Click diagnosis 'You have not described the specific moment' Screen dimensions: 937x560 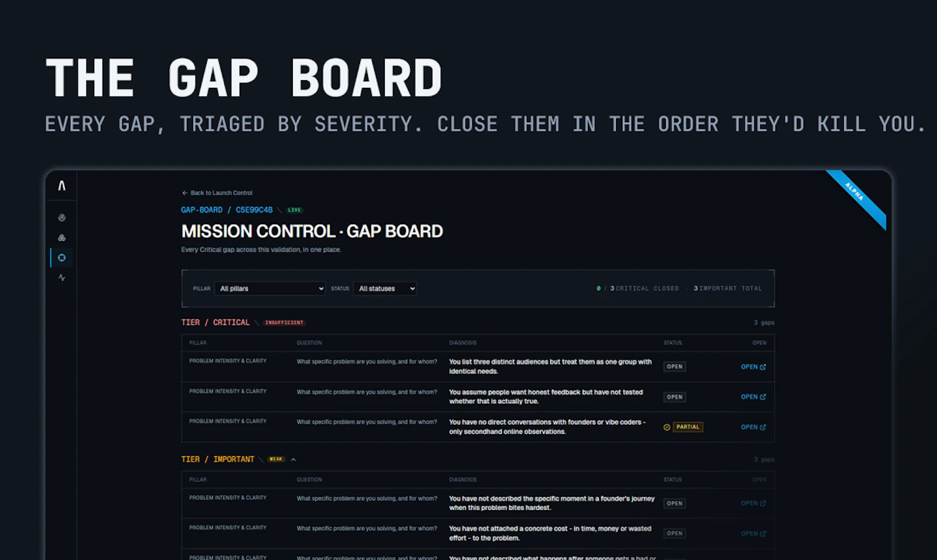pos(552,503)
